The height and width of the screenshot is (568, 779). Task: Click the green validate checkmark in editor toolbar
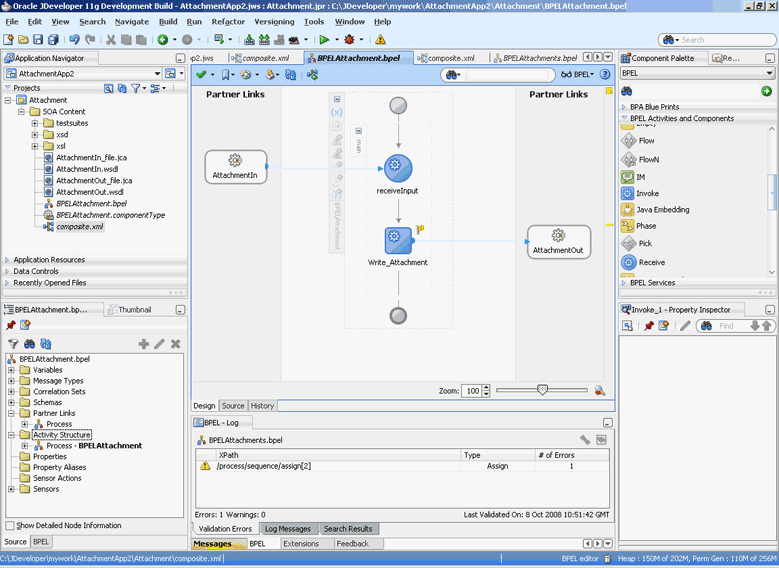[x=201, y=75]
